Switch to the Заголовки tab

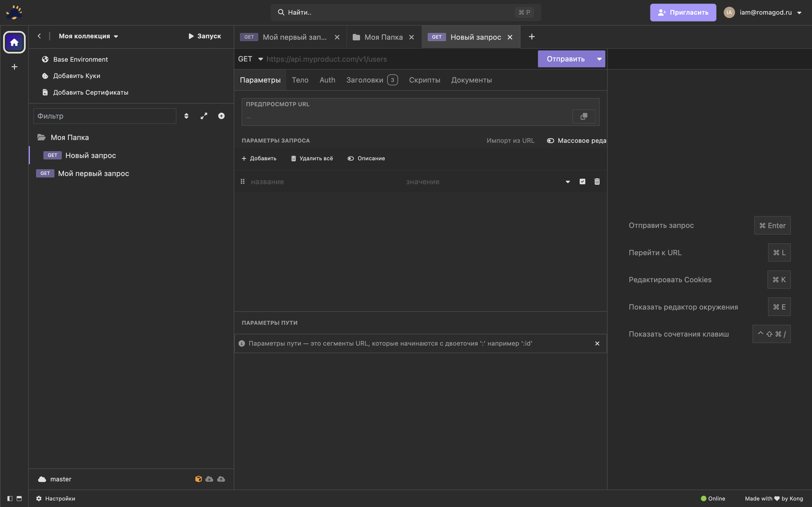pos(365,80)
